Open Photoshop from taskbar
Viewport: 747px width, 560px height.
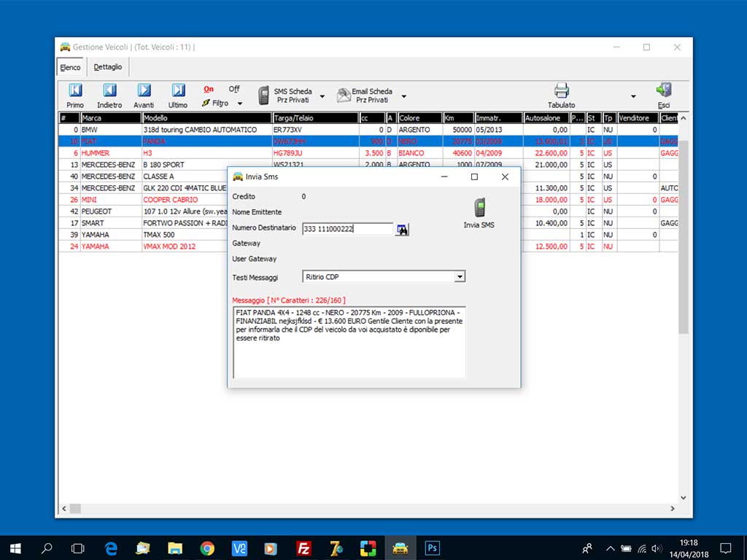[432, 548]
